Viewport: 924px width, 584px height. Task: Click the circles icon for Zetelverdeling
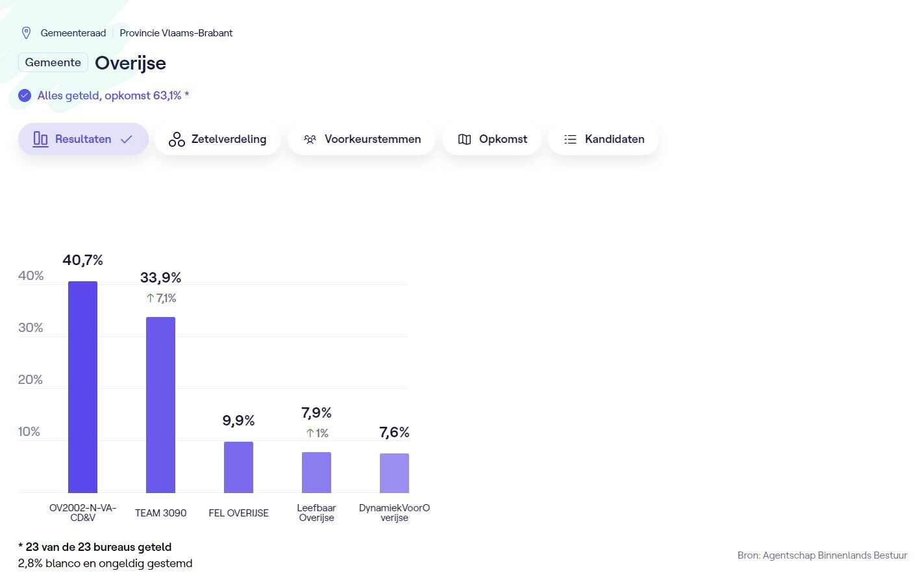pos(177,139)
